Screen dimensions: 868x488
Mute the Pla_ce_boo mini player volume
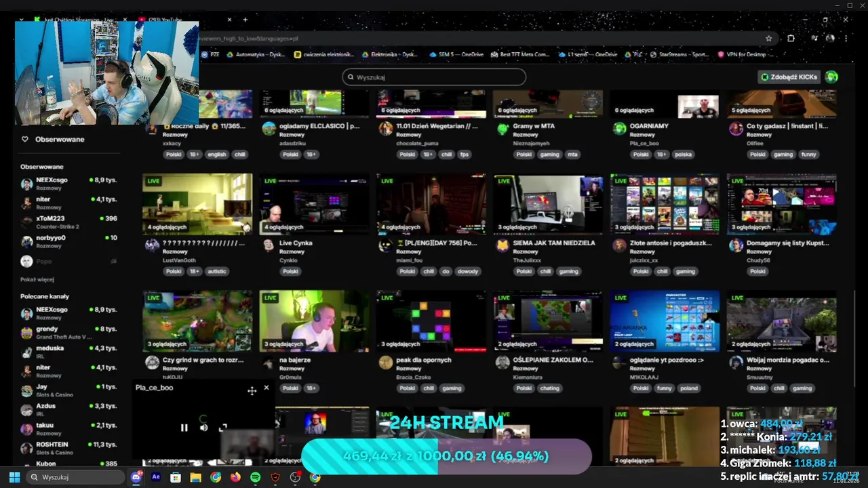click(x=203, y=428)
